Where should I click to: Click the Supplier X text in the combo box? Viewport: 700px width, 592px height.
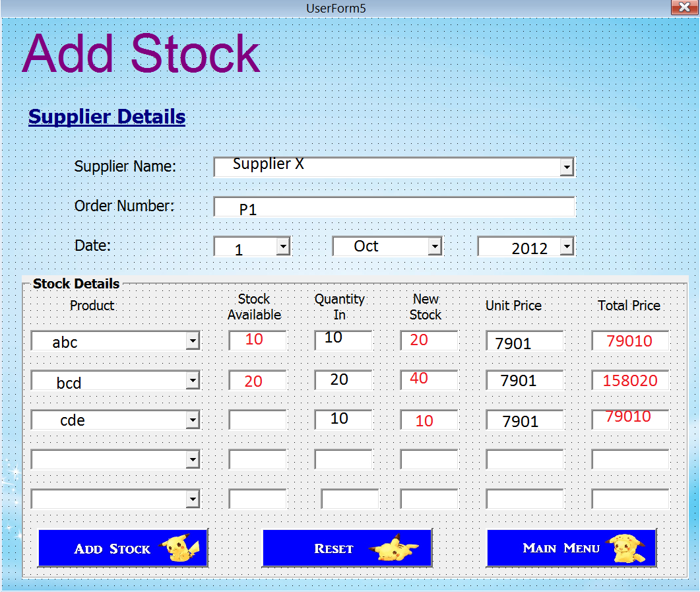click(x=268, y=164)
